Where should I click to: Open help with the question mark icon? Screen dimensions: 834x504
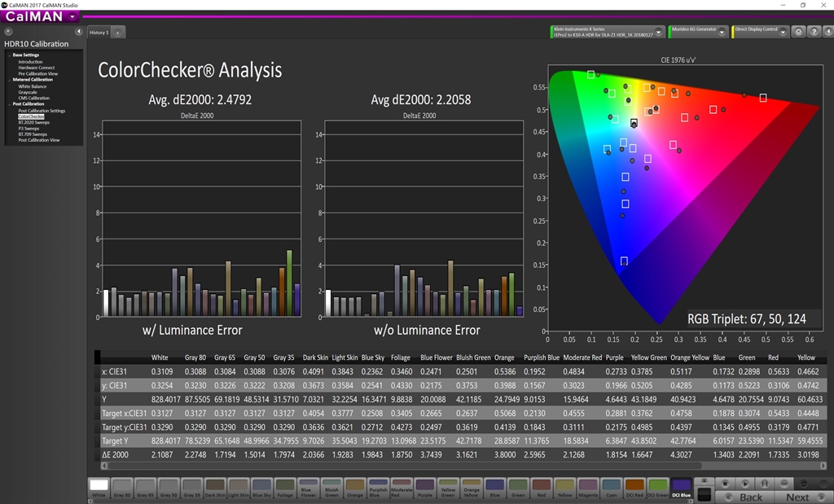814,32
